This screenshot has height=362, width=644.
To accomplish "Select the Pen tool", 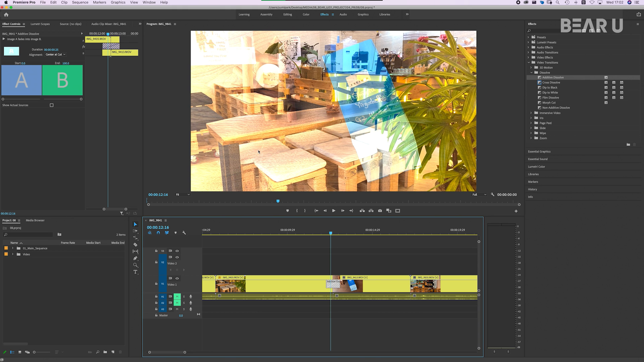I will click(x=136, y=258).
